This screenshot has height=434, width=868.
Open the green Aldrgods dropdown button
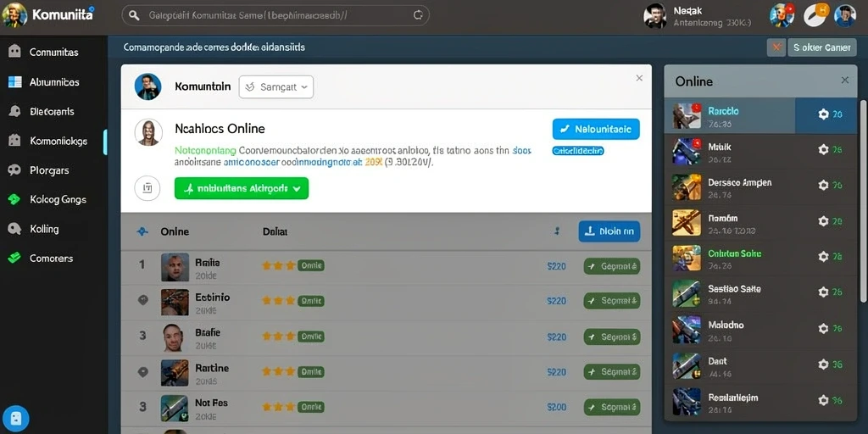tap(242, 188)
